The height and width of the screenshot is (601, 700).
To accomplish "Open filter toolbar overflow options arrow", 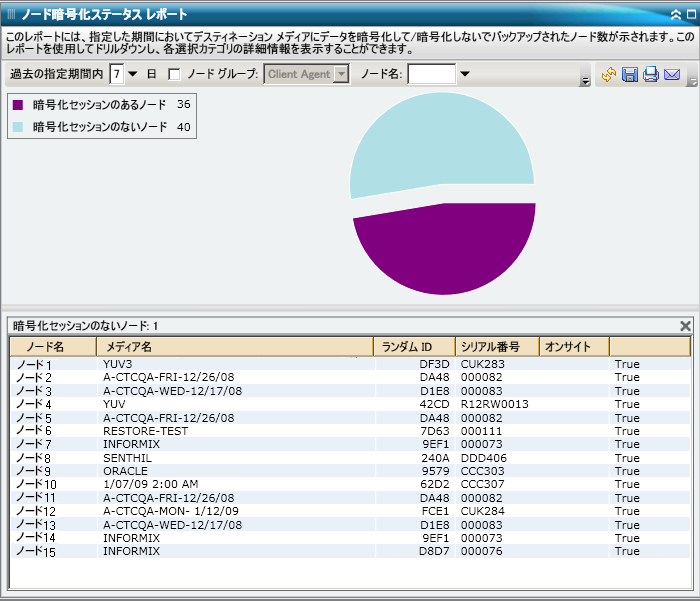I will (584, 80).
